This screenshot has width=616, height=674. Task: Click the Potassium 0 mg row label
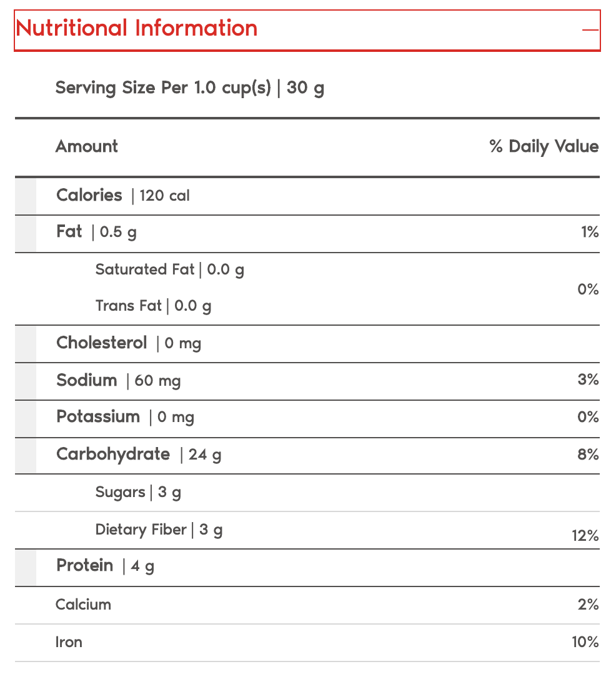[125, 417]
